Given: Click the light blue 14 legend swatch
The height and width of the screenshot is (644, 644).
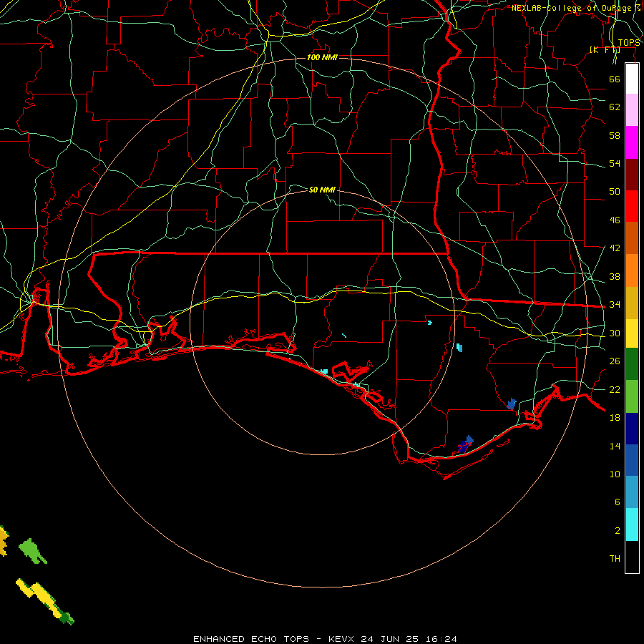Looking at the screenshot, I should coord(632,492).
